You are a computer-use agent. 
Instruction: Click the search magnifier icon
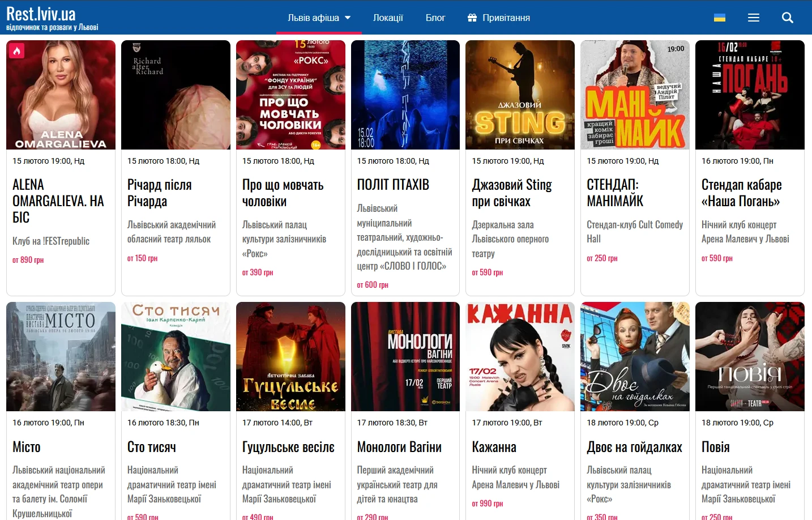coord(787,18)
